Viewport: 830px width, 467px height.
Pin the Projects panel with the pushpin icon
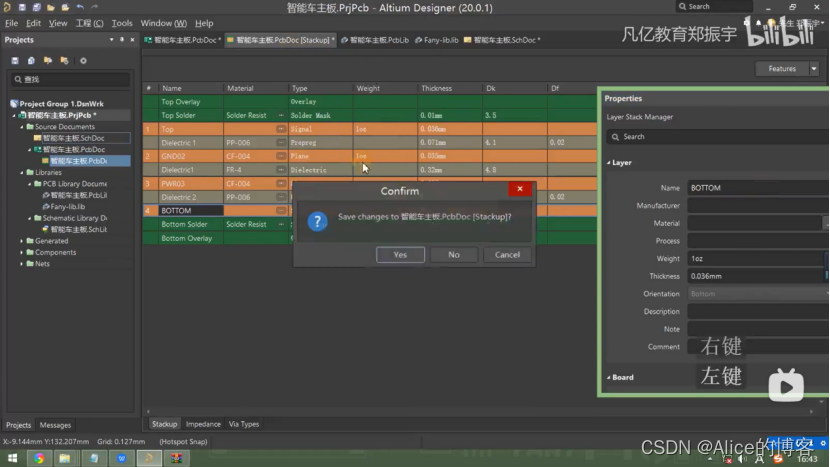122,40
